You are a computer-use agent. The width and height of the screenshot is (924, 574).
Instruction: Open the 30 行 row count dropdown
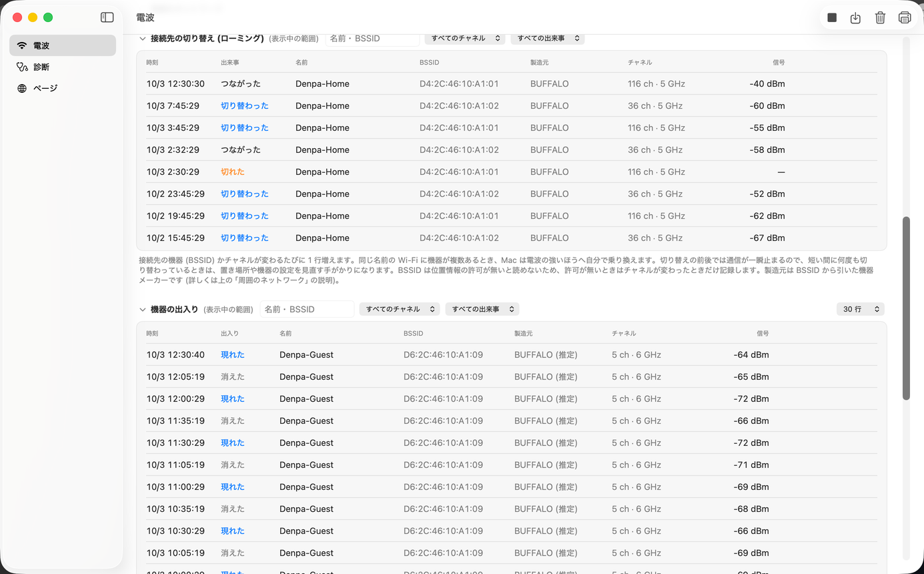point(861,309)
